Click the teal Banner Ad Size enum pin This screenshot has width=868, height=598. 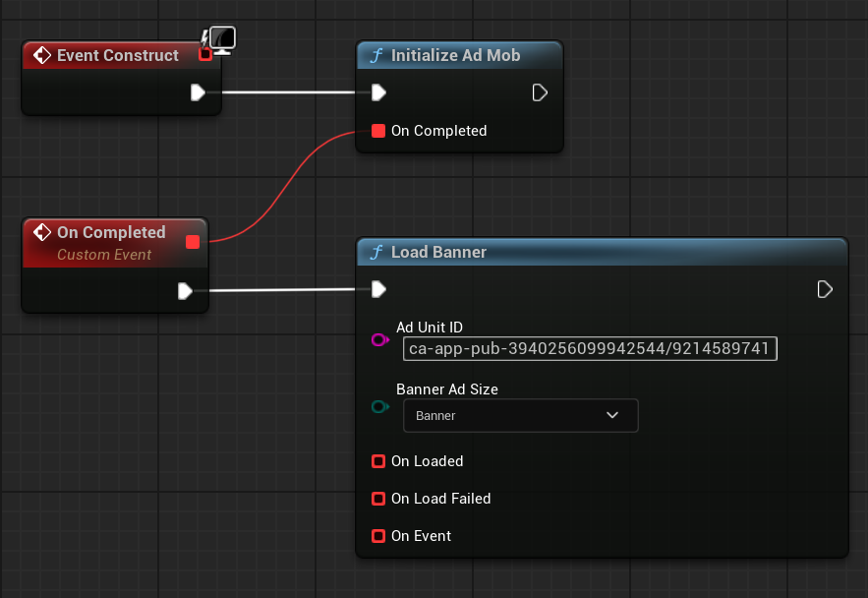[379, 406]
